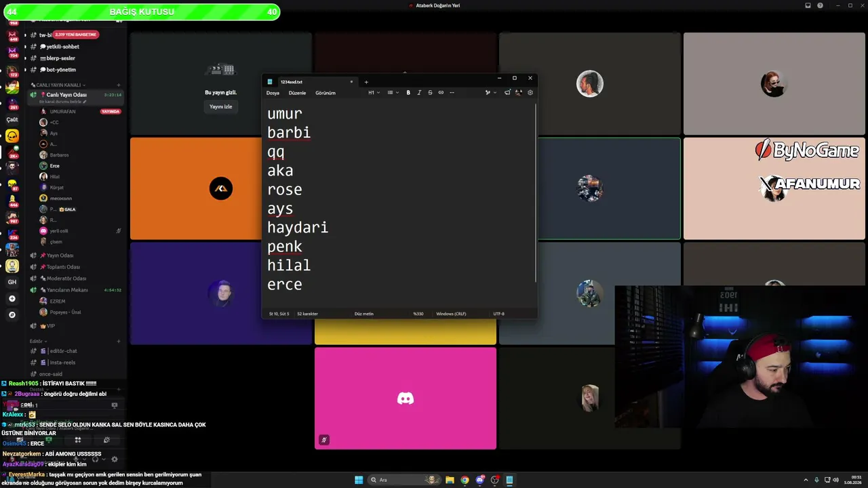Screen dimensions: 868x488
Task: Expand the yetkili-sohbet channel thread arrow
Action: [x=25, y=47]
